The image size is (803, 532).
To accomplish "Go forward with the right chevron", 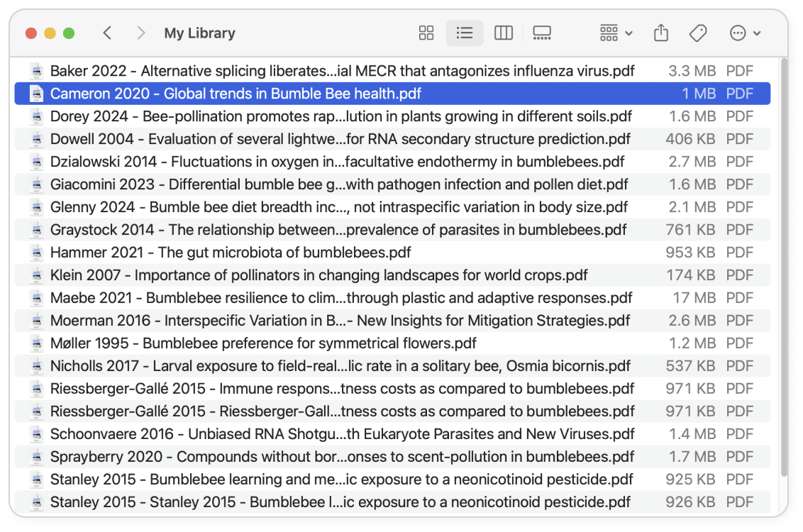I will pyautogui.click(x=141, y=33).
